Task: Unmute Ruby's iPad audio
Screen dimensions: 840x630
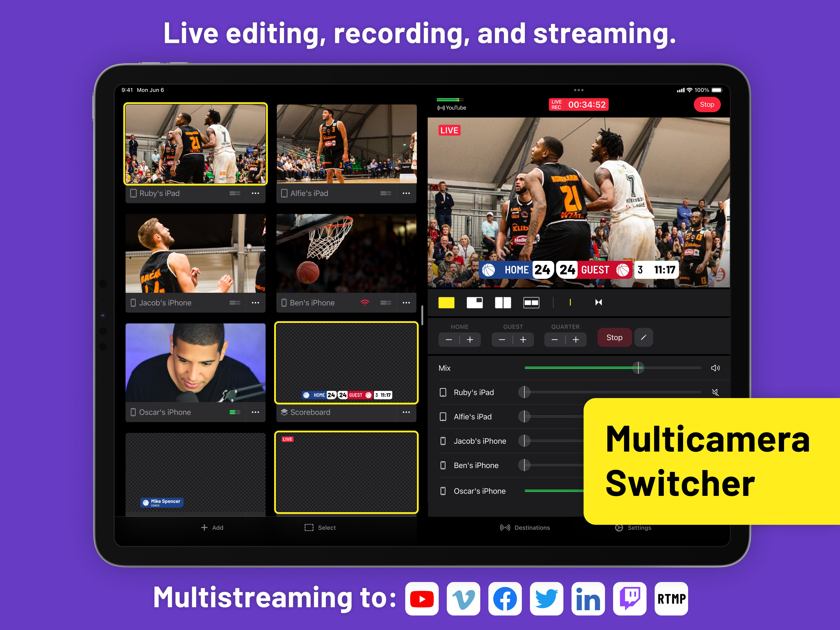Action: click(x=716, y=392)
